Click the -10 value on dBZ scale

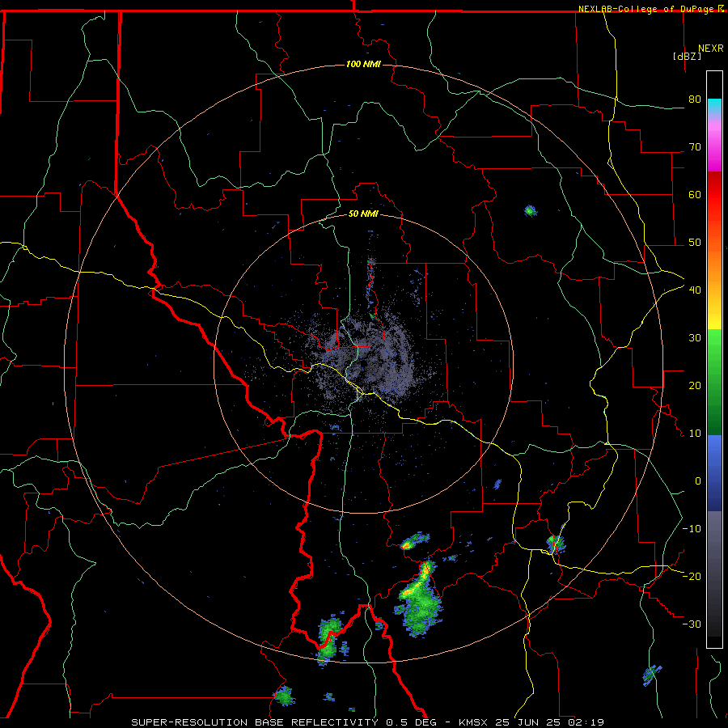coord(692,528)
